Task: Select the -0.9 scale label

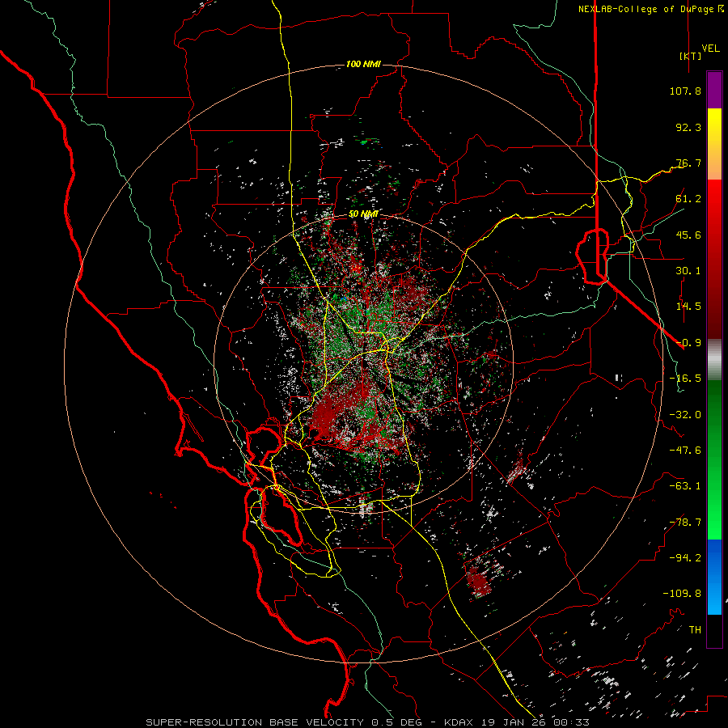Action: coord(688,343)
